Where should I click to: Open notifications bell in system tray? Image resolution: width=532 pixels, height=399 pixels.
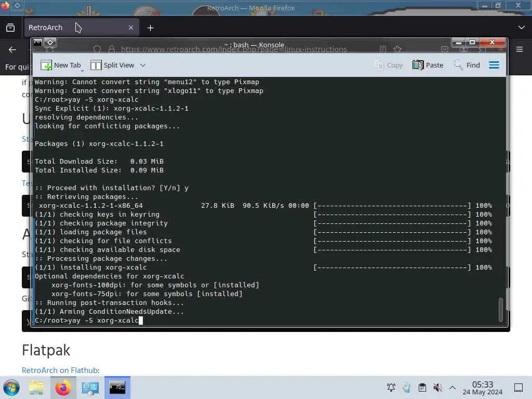pos(391,387)
